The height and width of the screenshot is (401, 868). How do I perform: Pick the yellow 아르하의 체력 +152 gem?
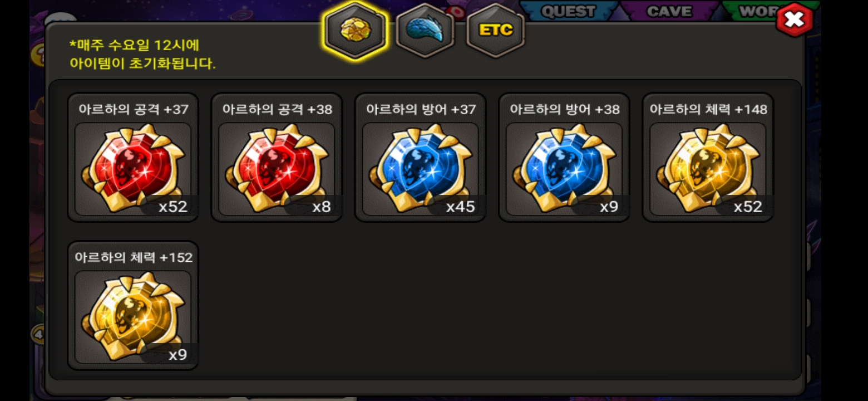tap(133, 317)
